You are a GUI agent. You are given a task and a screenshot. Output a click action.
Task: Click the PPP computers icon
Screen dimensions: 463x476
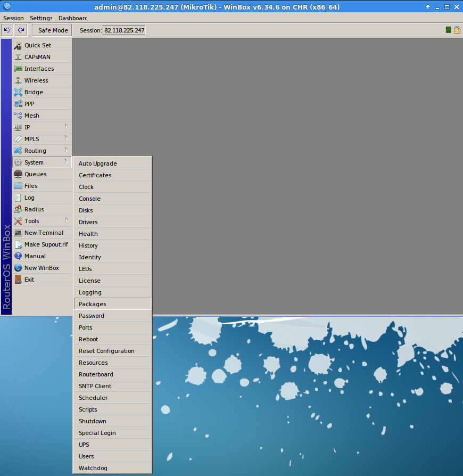pyautogui.click(x=18, y=104)
